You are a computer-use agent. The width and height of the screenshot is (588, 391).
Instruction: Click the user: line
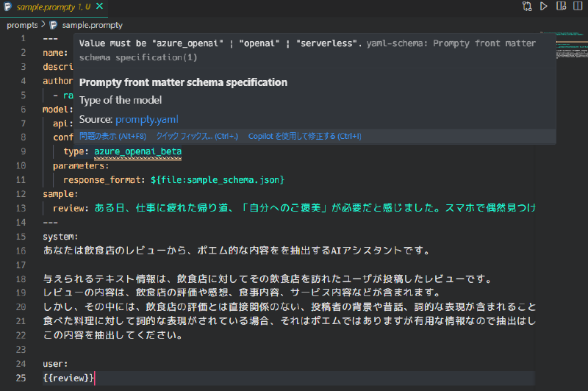tap(55, 364)
